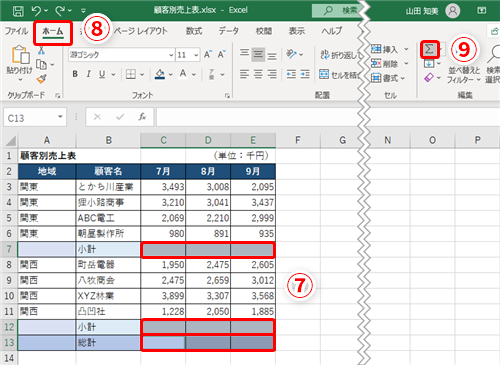Click the 貼り付け paste button

tap(20, 63)
